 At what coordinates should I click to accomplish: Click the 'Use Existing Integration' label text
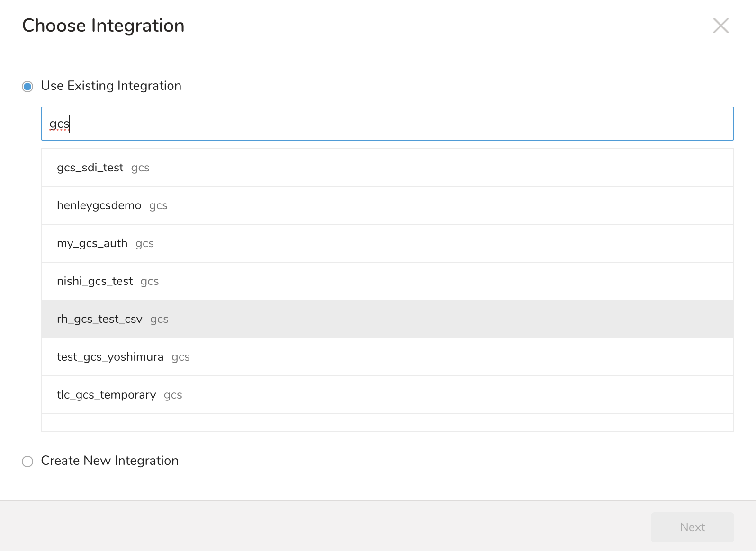tap(111, 86)
